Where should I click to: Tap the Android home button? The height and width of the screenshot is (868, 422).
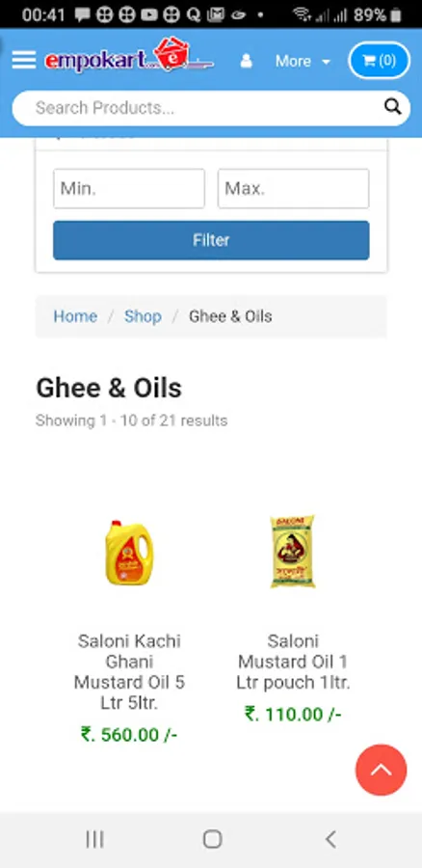(x=212, y=839)
